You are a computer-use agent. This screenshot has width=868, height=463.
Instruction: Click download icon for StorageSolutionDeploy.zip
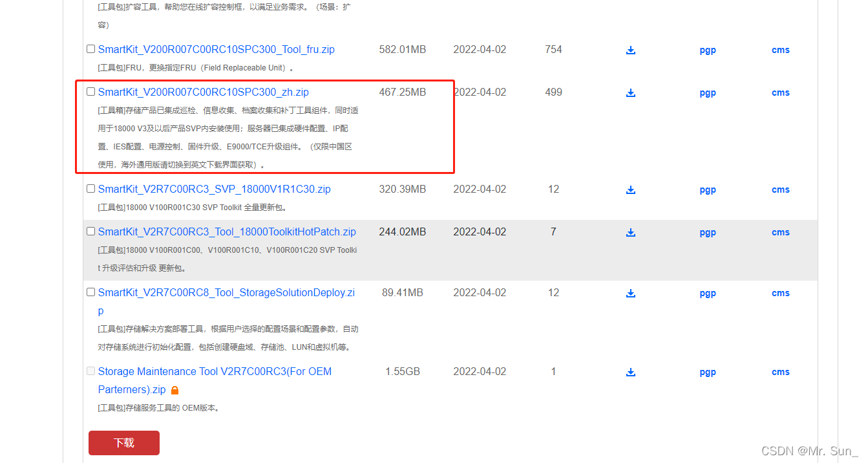click(x=631, y=293)
